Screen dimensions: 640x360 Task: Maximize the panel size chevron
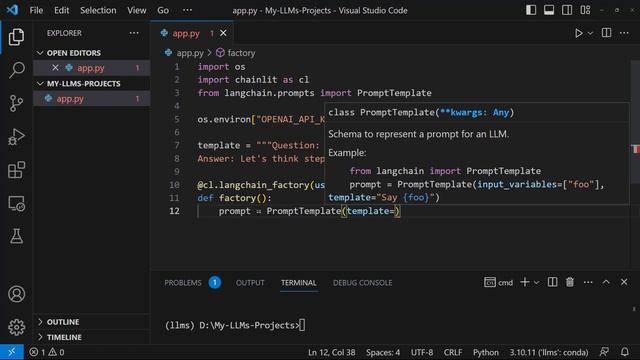[x=606, y=282]
